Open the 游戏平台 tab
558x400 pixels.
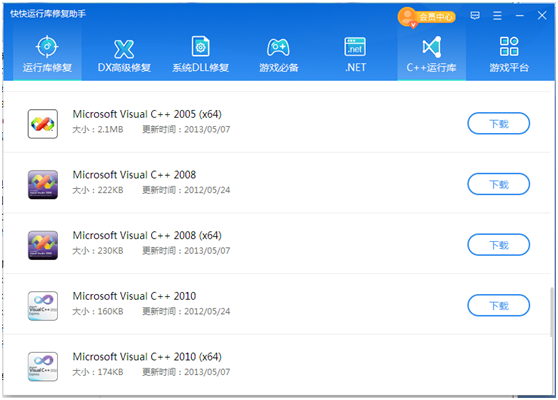pyautogui.click(x=509, y=54)
